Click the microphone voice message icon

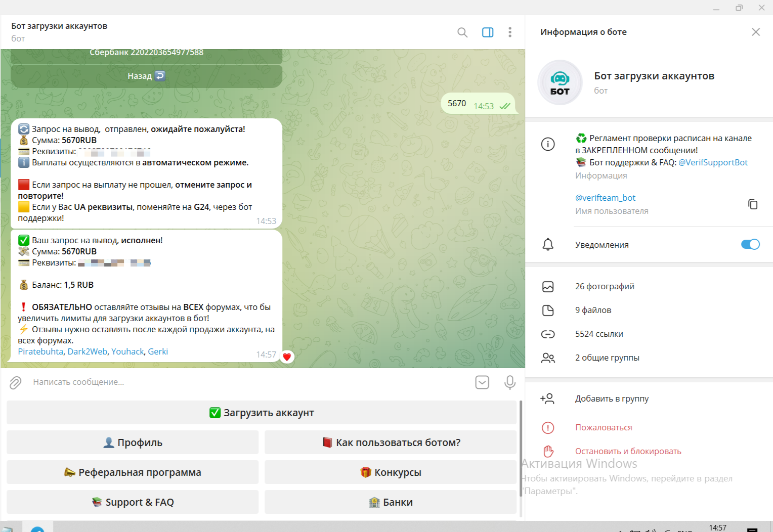509,382
